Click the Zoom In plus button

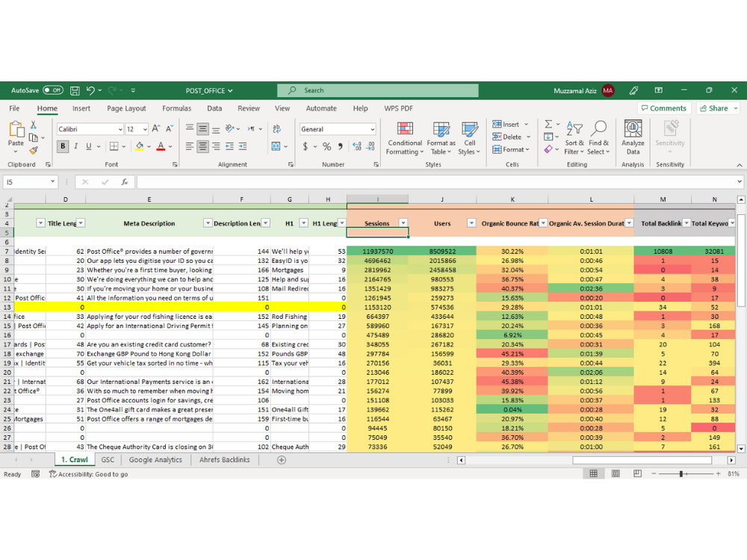[718, 473]
